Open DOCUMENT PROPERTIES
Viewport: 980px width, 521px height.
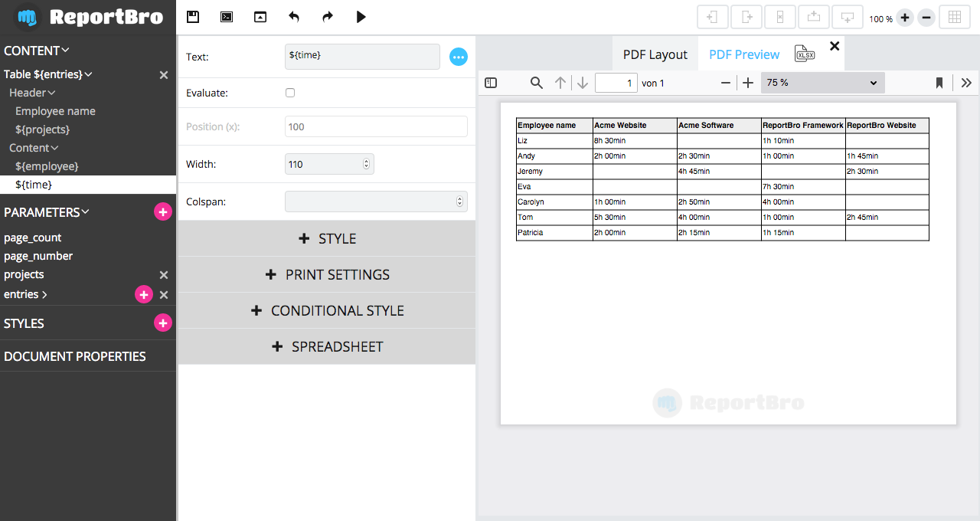(x=75, y=356)
